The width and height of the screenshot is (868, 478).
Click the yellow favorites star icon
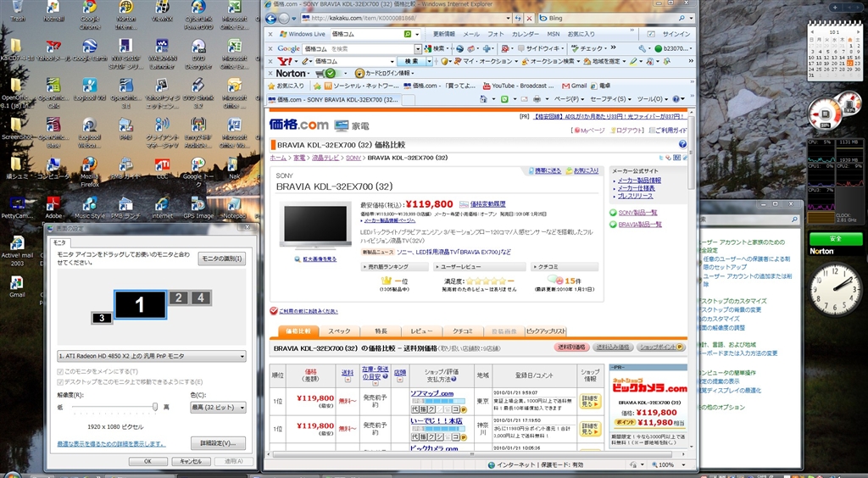(x=271, y=86)
